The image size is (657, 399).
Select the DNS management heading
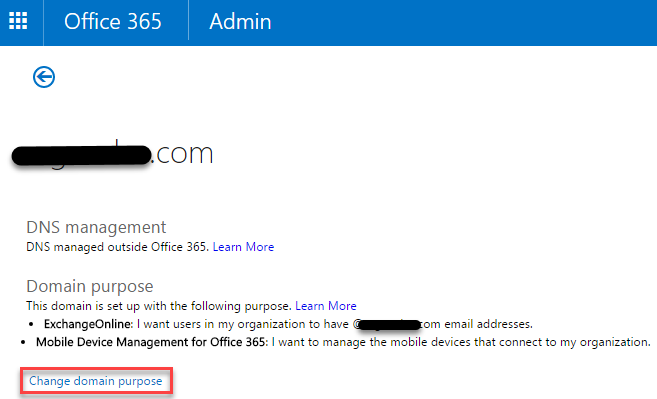coord(96,227)
